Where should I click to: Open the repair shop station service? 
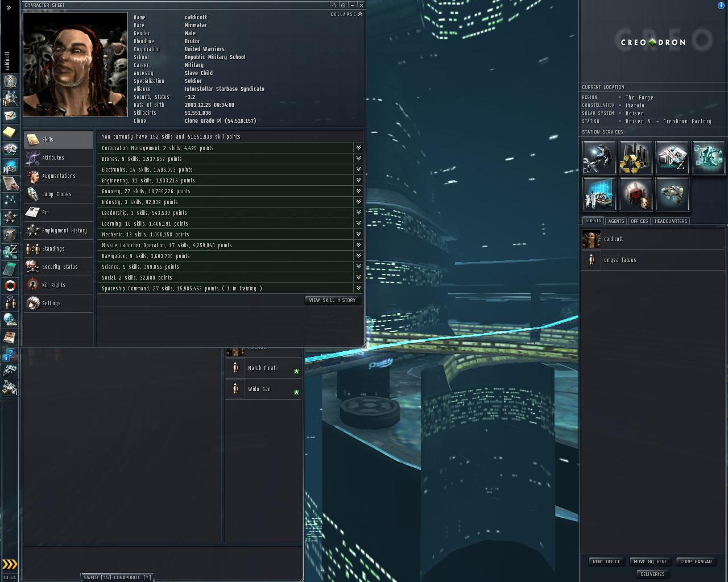[599, 157]
